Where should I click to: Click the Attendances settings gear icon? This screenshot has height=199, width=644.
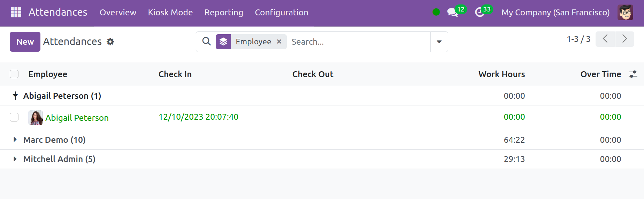[110, 42]
